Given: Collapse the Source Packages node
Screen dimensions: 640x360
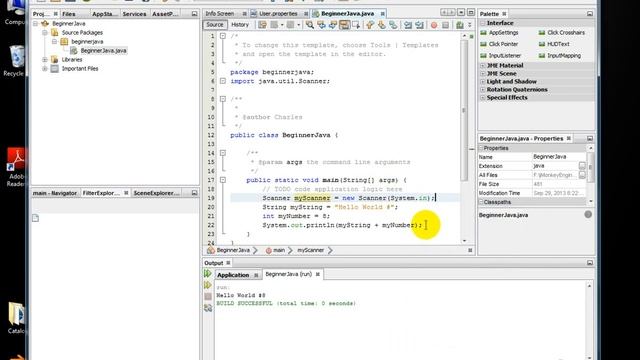Looking at the screenshot, I should tap(45, 33).
